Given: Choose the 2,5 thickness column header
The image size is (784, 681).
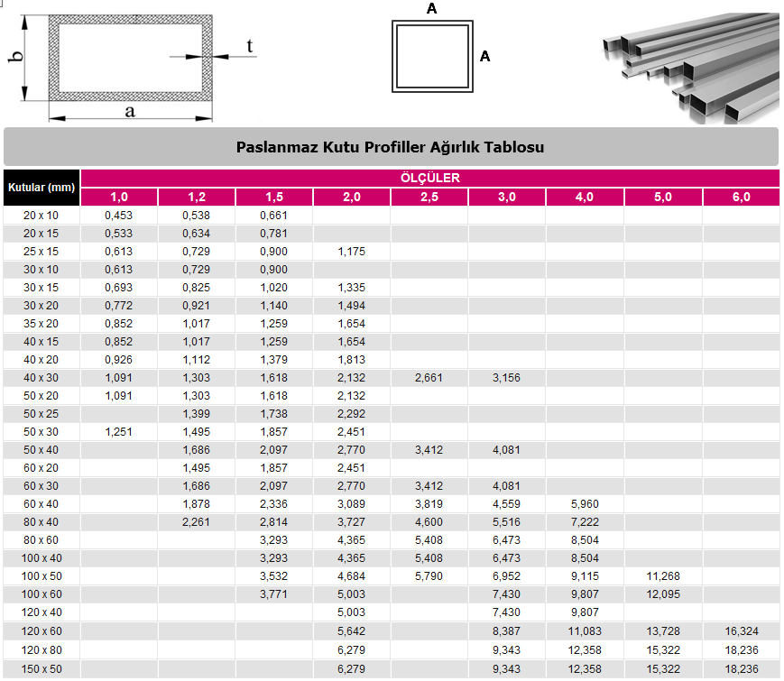Looking at the screenshot, I should click(429, 198).
